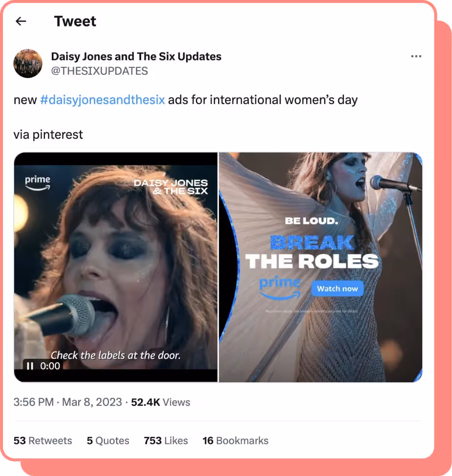Open the more options menu on the tweet
The height and width of the screenshot is (476, 452).
coord(416,56)
